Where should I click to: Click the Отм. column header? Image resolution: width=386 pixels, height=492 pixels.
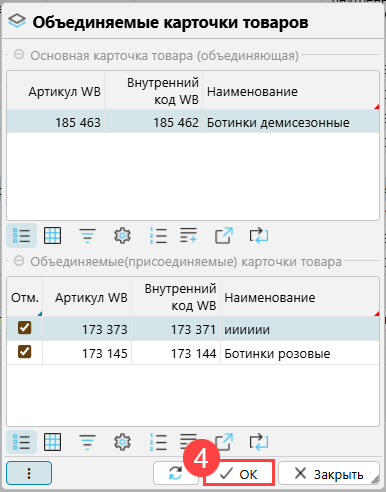pos(25,297)
